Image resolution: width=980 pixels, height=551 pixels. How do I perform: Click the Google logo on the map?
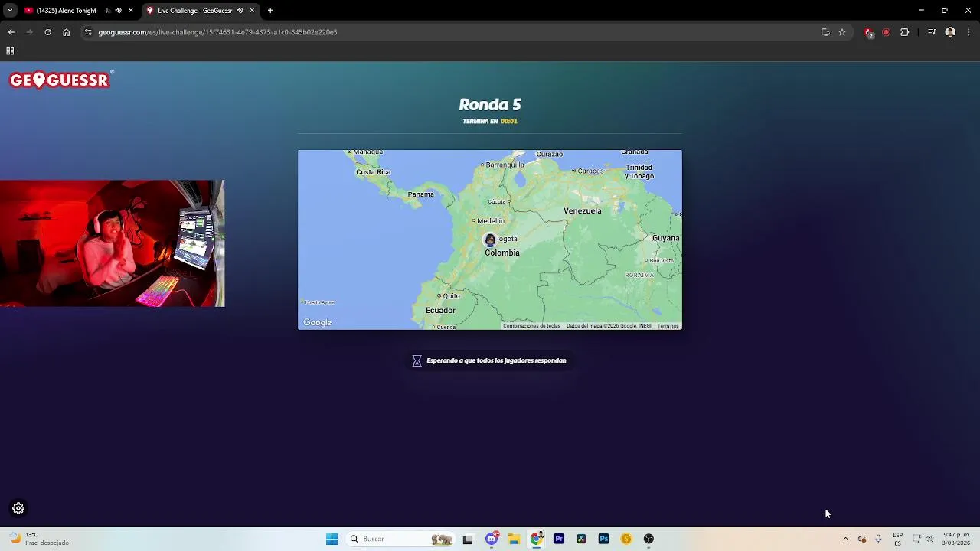pyautogui.click(x=317, y=323)
